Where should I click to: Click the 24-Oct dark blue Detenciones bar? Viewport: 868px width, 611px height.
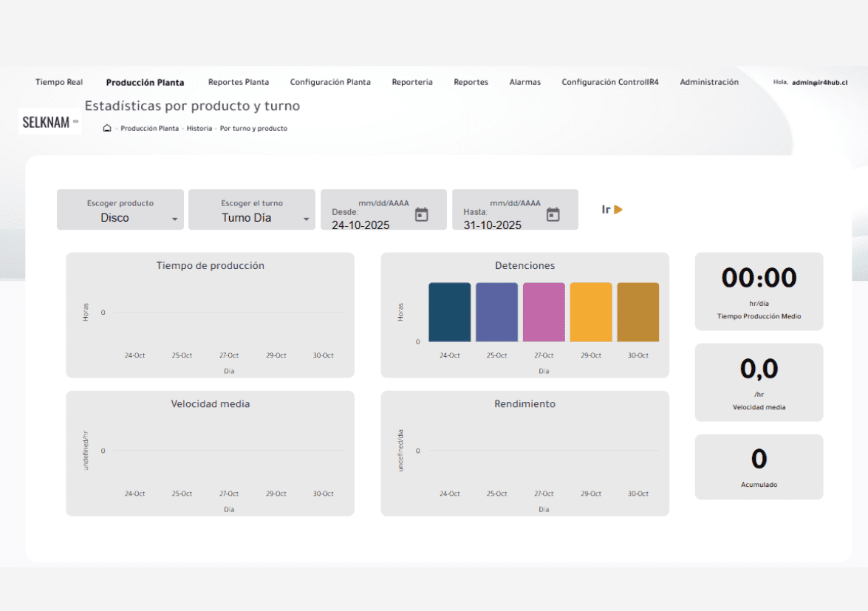point(449,312)
